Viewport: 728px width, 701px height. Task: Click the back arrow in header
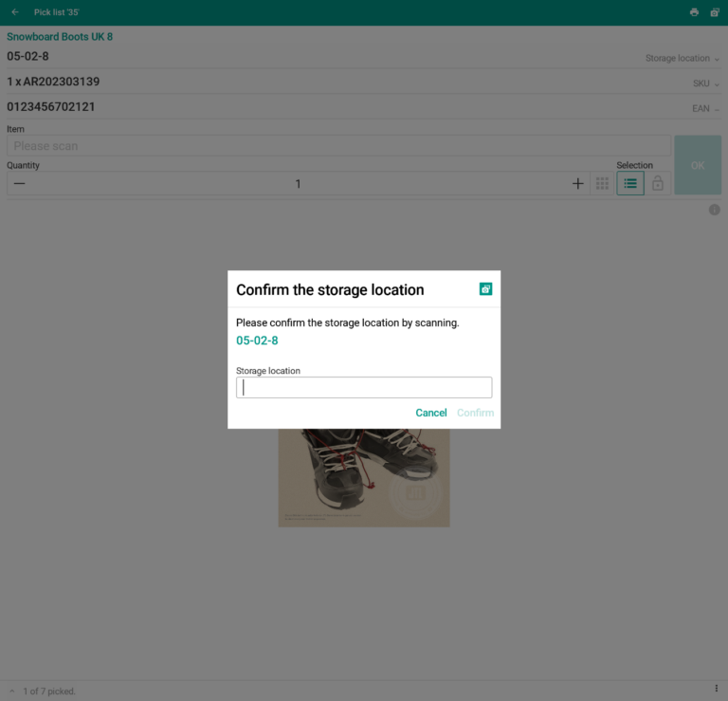click(x=15, y=12)
